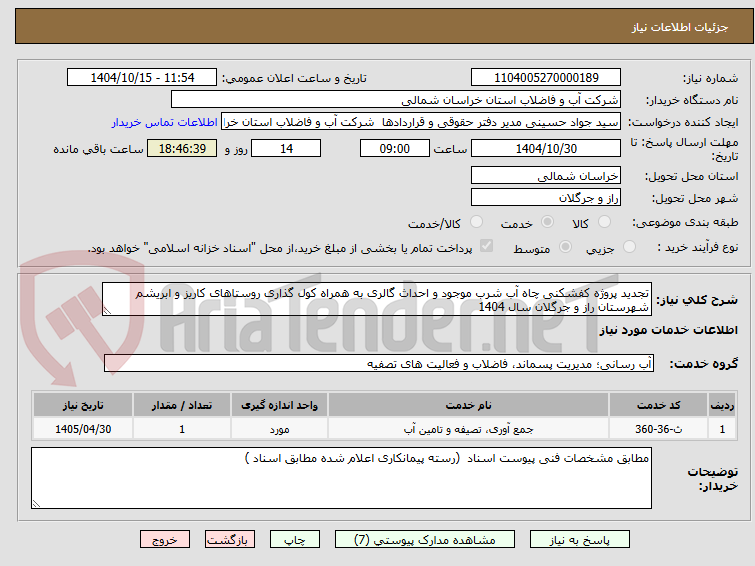Click the deadline date field 1404/10/30
755x566 pixels.
coord(546,148)
